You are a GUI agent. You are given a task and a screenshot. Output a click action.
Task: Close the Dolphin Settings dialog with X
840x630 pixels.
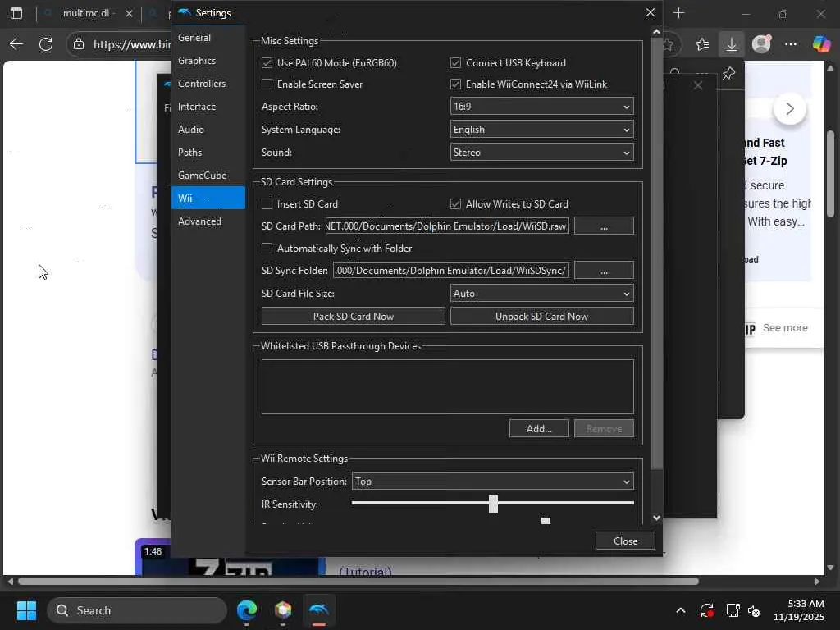[651, 12]
